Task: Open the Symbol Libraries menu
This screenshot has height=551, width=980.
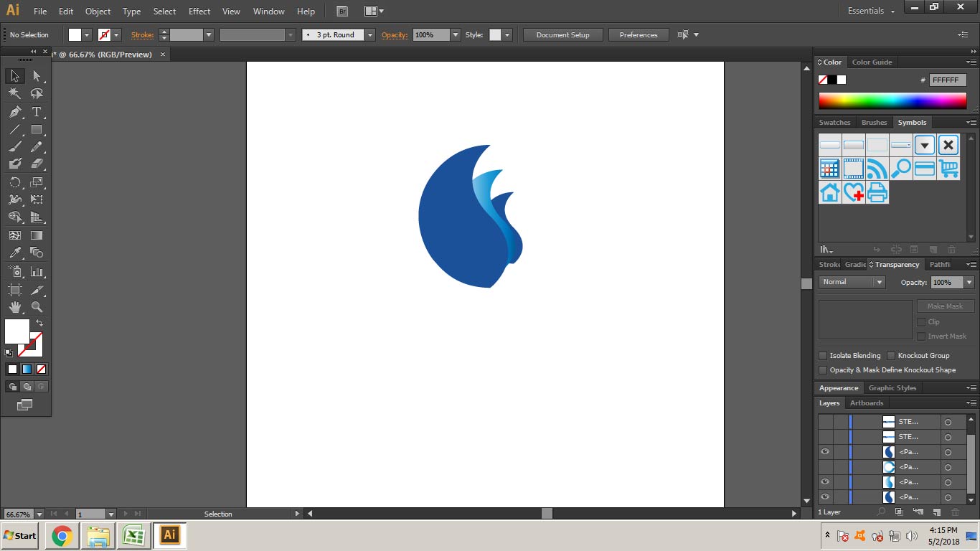Action: [x=826, y=250]
